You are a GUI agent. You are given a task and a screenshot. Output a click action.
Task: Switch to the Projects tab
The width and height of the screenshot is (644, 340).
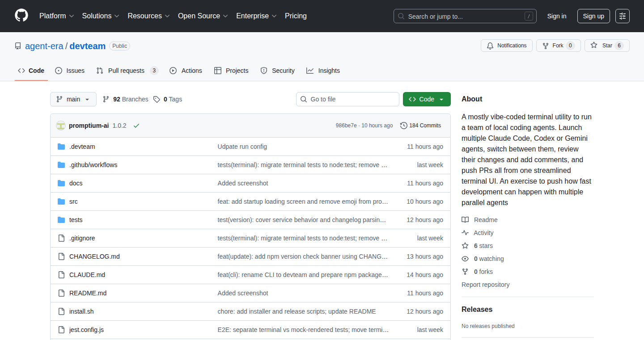(231, 71)
